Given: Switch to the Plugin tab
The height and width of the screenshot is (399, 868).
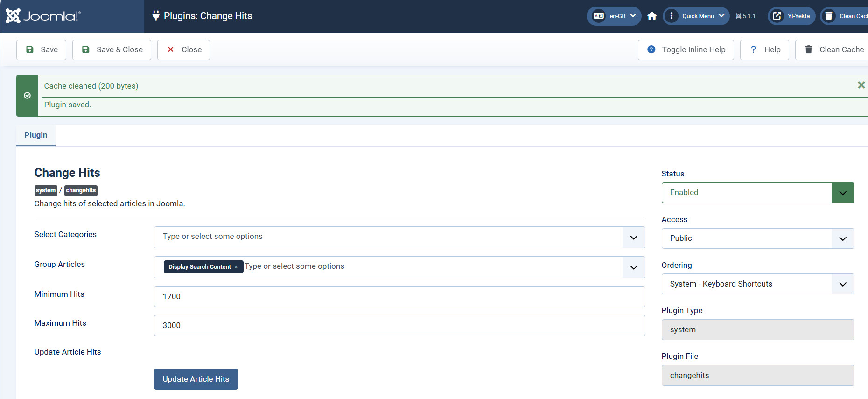Looking at the screenshot, I should [36, 135].
